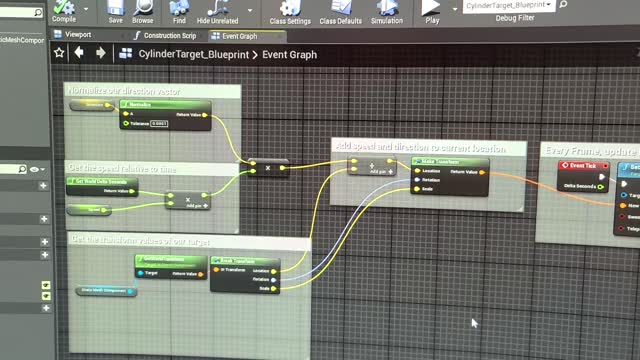Select the Event Tick node
Screen dimensions: 640x360
click(583, 176)
